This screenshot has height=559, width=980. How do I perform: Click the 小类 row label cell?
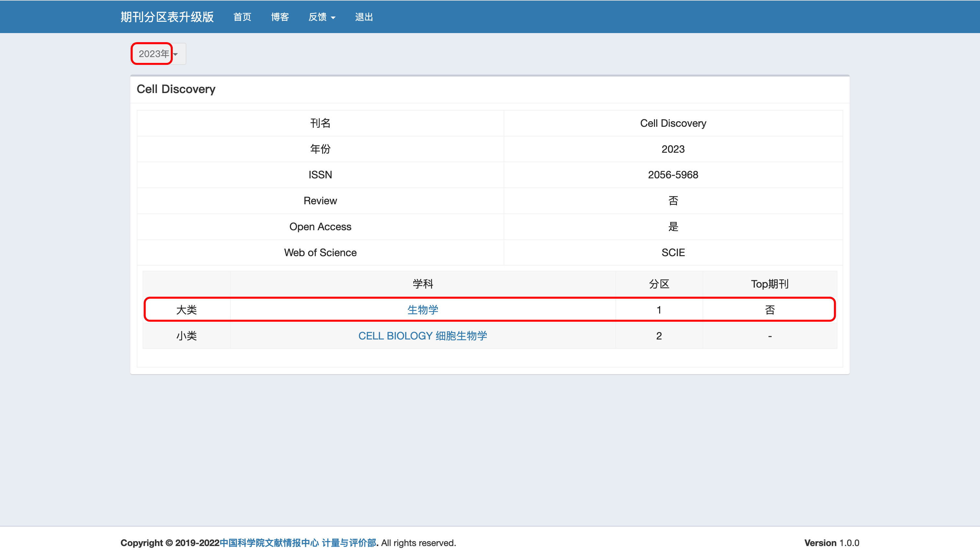[186, 336]
